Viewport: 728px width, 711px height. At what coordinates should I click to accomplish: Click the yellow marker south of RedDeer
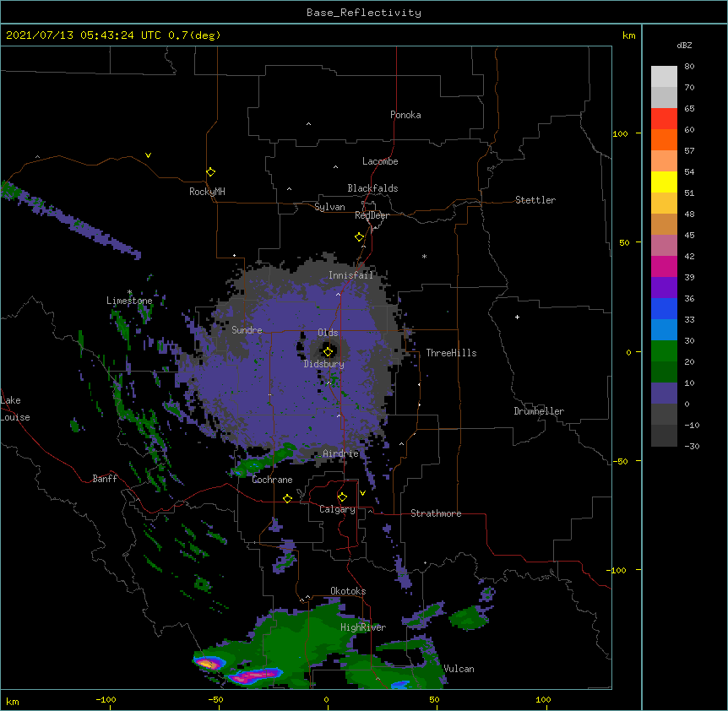pyautogui.click(x=360, y=237)
